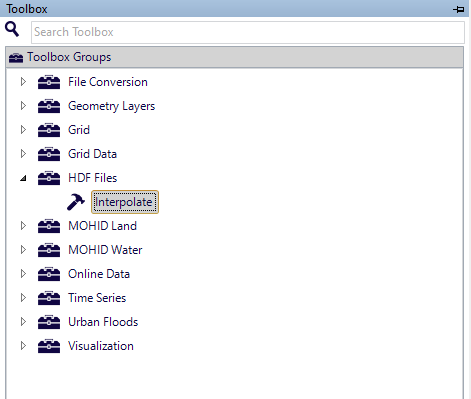Image resolution: width=471 pixels, height=399 pixels.
Task: Focus the Search Toolbox field
Action: coord(248,32)
